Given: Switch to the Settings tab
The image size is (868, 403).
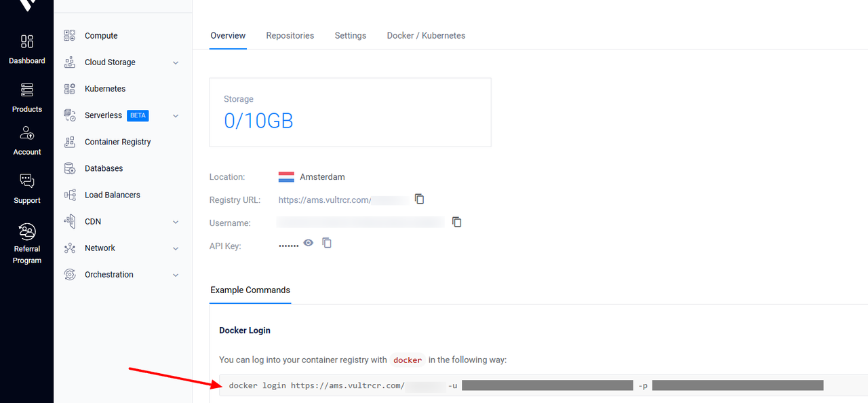Looking at the screenshot, I should (x=351, y=35).
